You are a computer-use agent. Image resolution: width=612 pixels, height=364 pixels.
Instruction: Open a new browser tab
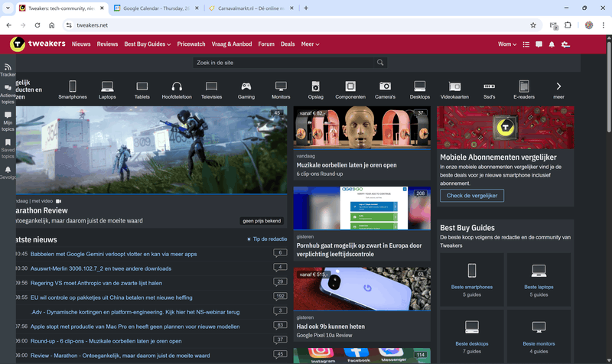306,8
